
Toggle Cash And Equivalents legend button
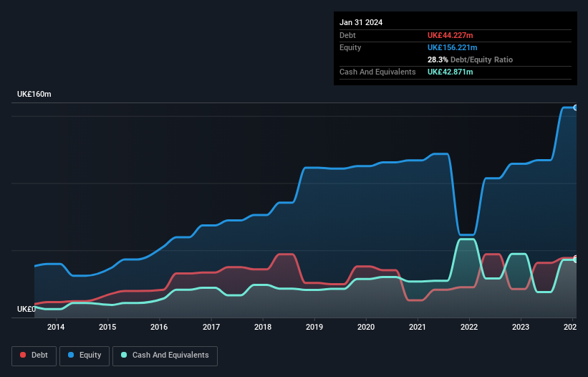point(165,355)
